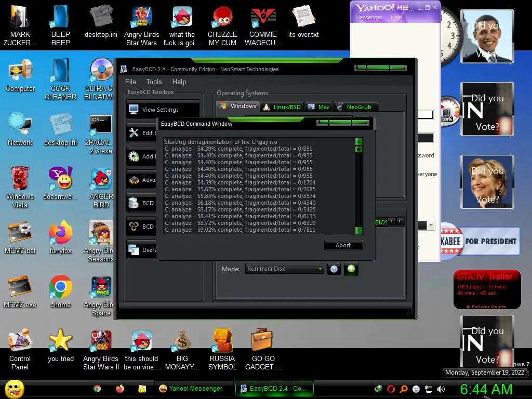This screenshot has height=399, width=532.
Task: Launch Firefox from the taskbar quick launch
Action: (120, 389)
